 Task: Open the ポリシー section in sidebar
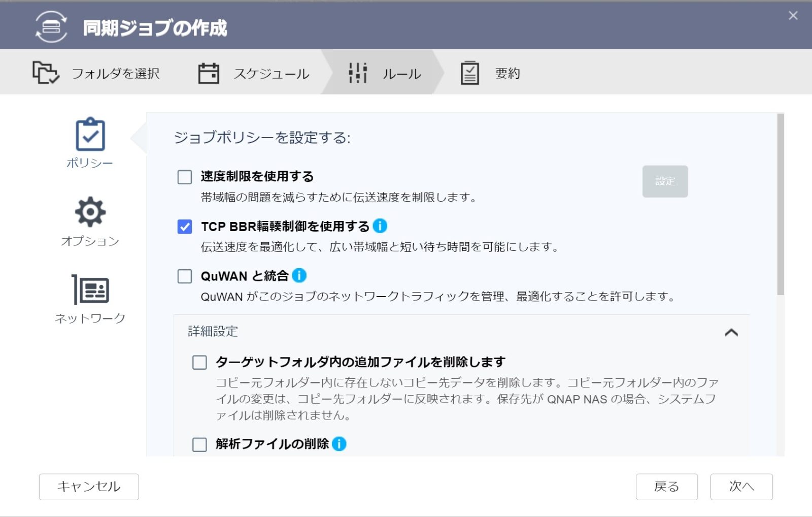click(90, 143)
